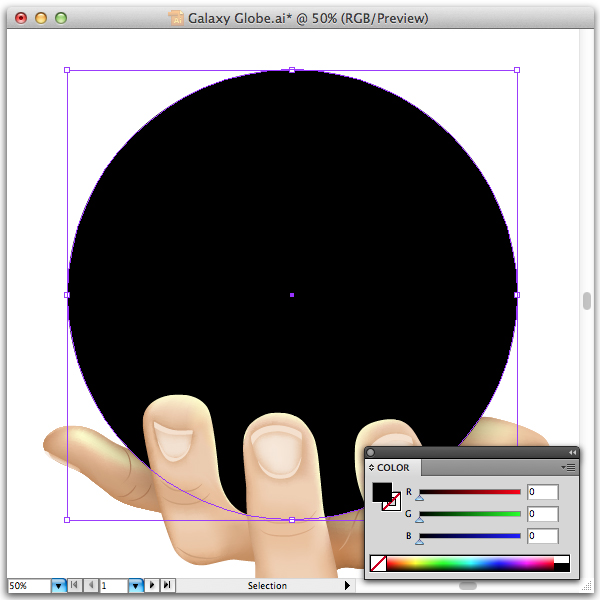Click the B value input field
This screenshot has width=600, height=600.
pos(542,536)
